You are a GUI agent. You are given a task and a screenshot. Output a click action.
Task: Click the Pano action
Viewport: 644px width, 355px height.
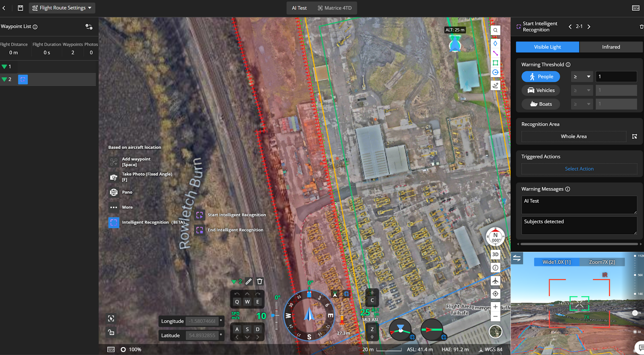(x=121, y=193)
